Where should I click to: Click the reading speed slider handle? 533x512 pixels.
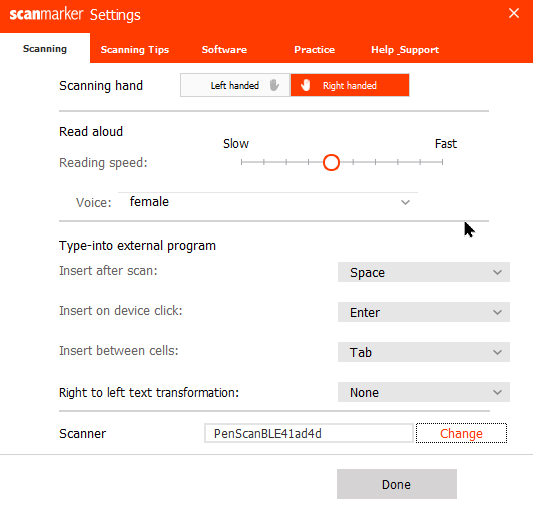pyautogui.click(x=331, y=162)
